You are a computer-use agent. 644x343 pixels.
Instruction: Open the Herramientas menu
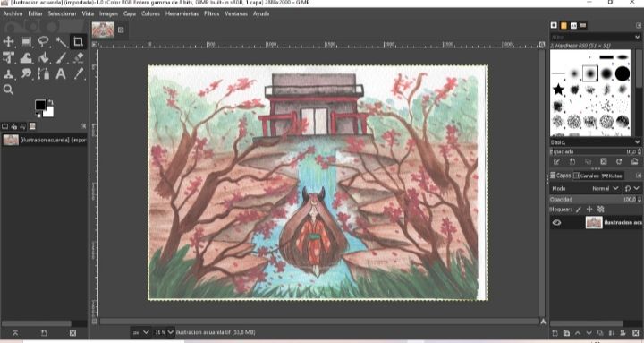coord(182,13)
